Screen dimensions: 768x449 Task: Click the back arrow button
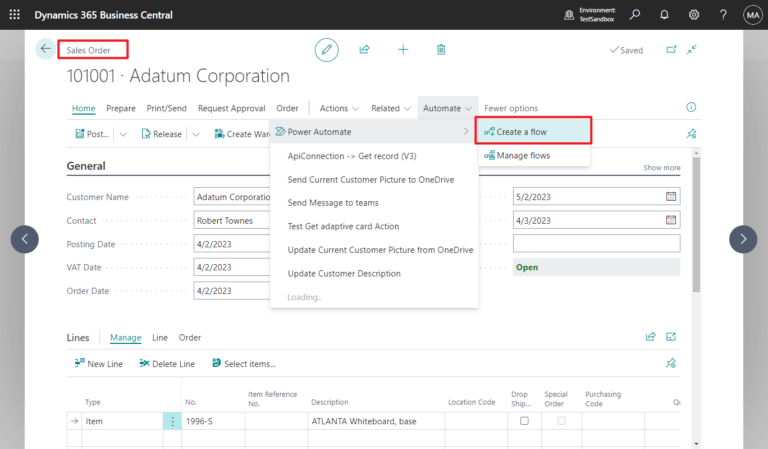tap(45, 49)
